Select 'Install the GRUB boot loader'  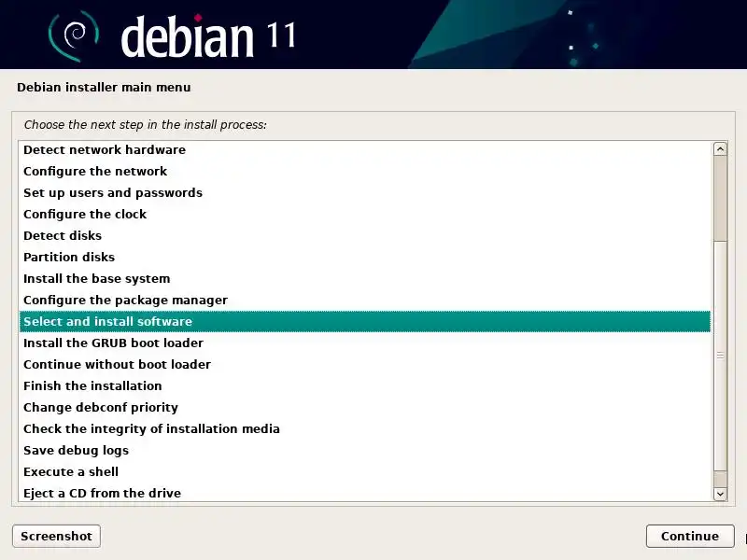tap(365, 343)
